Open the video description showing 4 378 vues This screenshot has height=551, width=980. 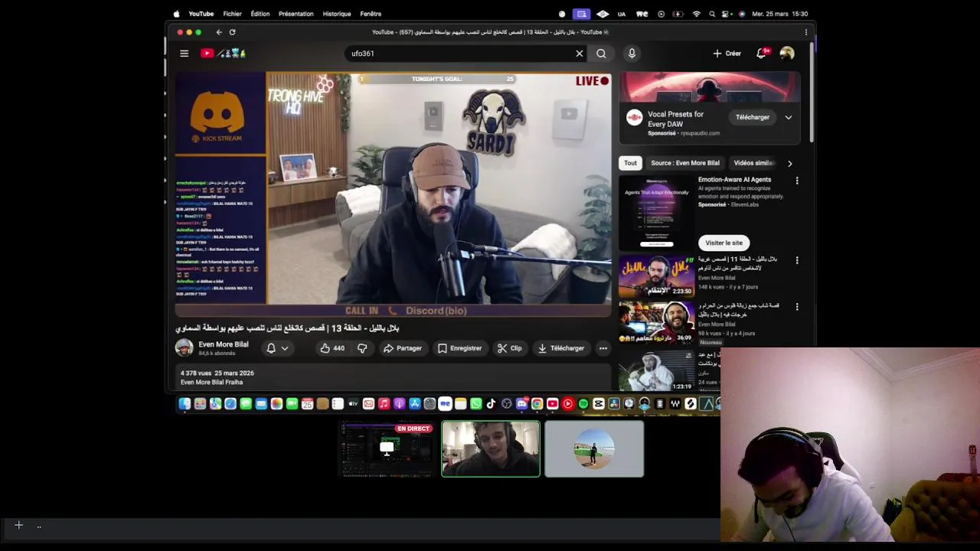(x=394, y=377)
